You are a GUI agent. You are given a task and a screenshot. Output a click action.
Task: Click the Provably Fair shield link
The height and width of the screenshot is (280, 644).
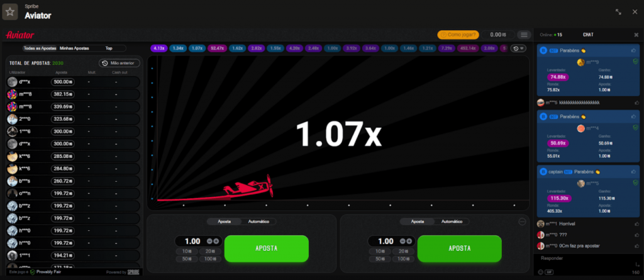tap(45, 272)
